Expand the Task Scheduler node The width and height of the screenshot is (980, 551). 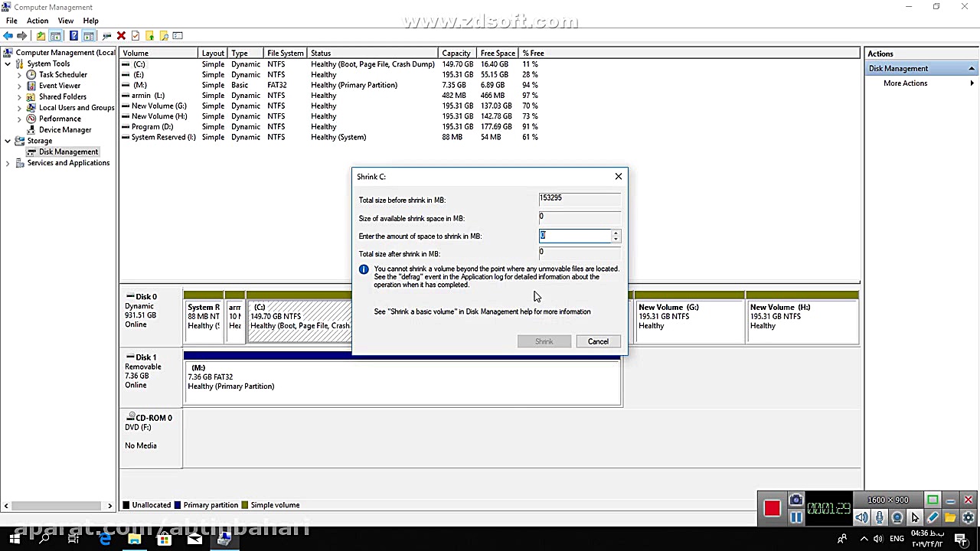click(19, 75)
